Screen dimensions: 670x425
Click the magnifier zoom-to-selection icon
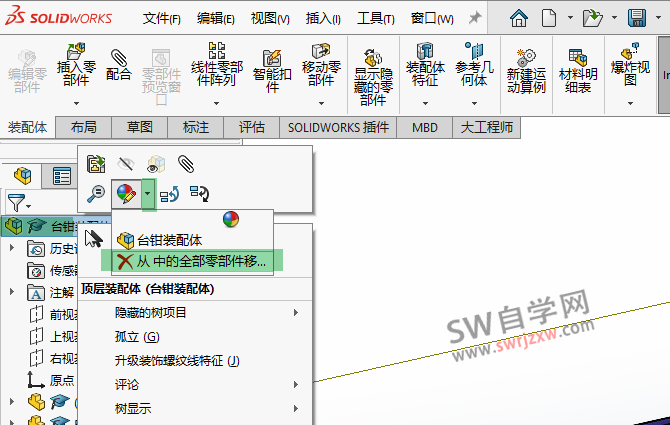[96, 194]
